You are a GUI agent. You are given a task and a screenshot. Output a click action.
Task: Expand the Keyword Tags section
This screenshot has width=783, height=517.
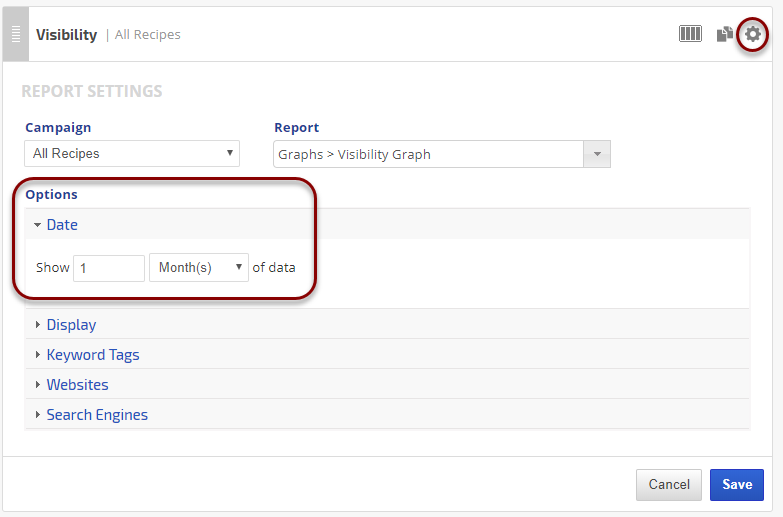[x=92, y=355]
